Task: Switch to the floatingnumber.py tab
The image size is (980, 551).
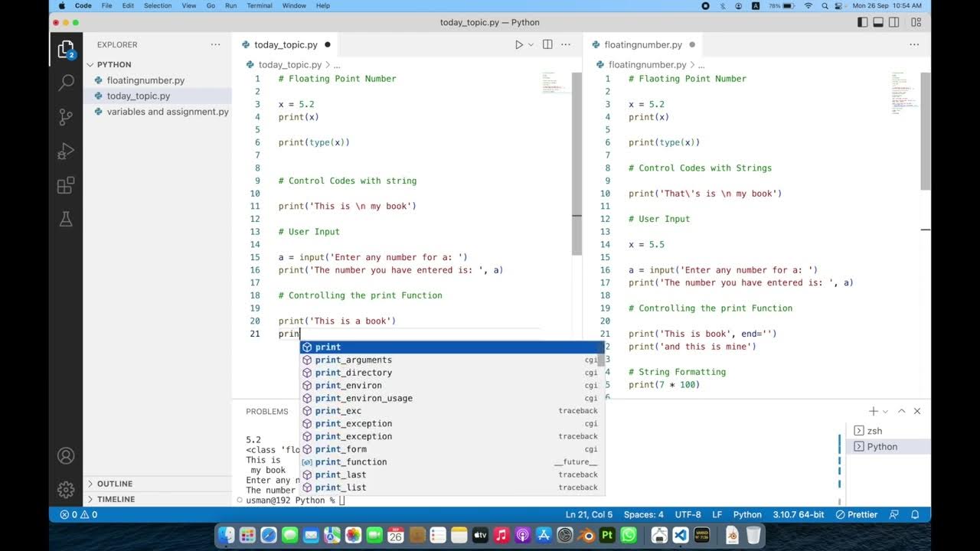Action: tap(643, 44)
